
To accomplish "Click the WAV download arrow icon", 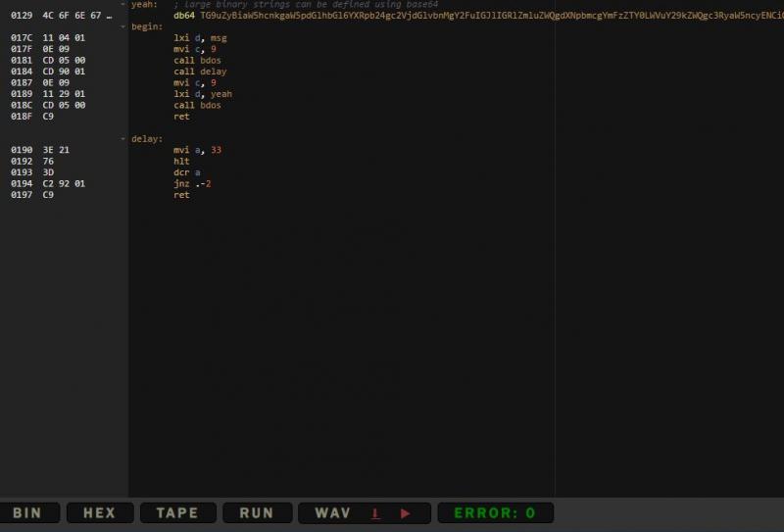I will click(x=375, y=513).
